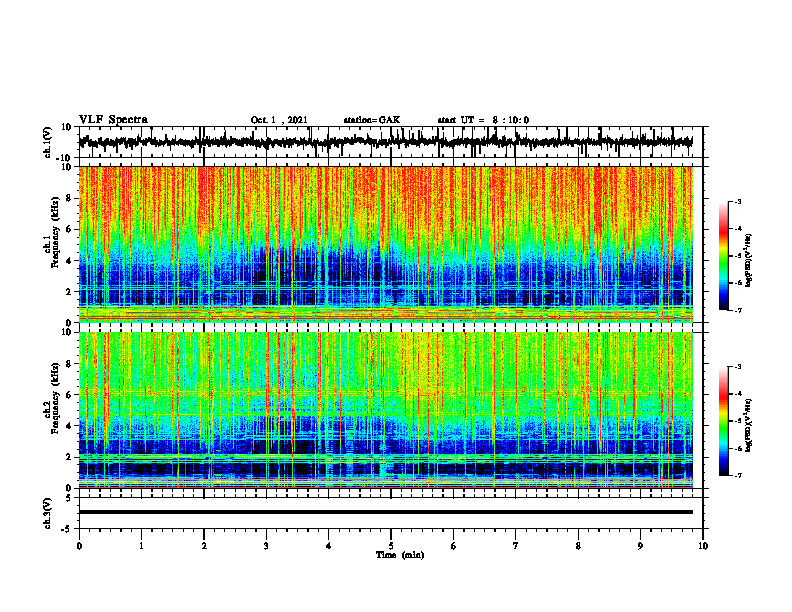Viewport: 792px width, 612px height.
Task: Click the "-3" label on upper color bar
Action: pyautogui.click(x=737, y=201)
